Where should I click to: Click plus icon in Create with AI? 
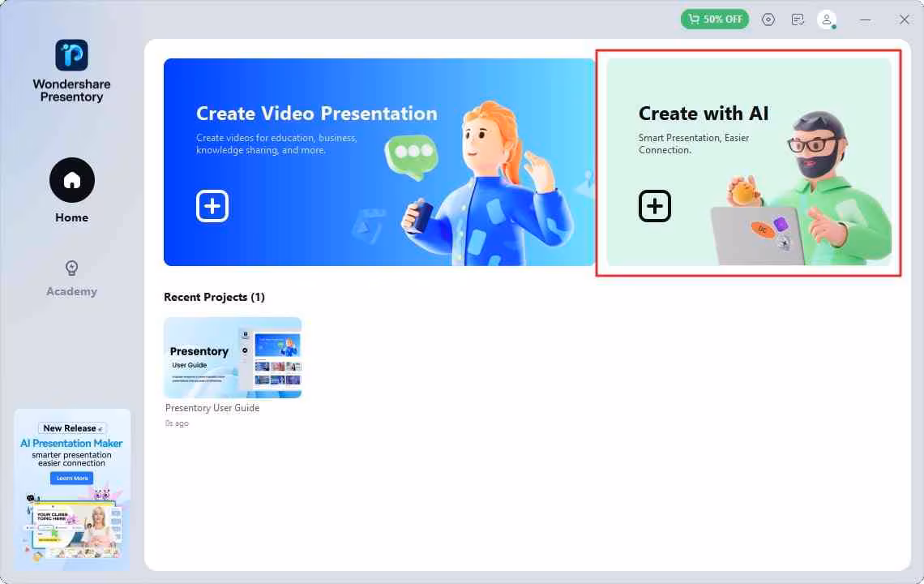655,206
